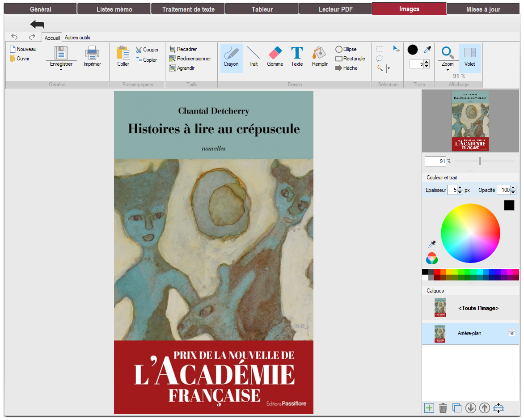Click the black back arrow
524x420 pixels.
pyautogui.click(x=37, y=24)
